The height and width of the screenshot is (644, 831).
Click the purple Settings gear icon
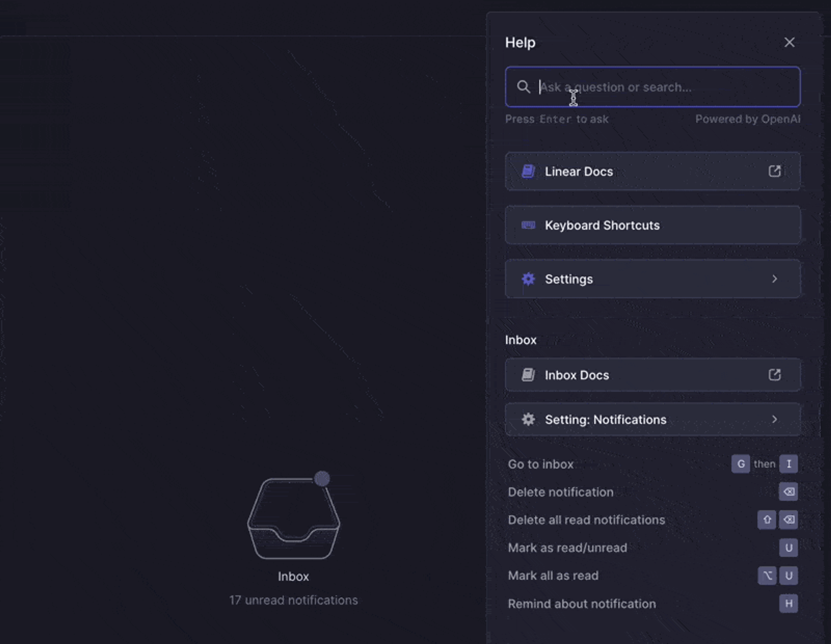528,279
